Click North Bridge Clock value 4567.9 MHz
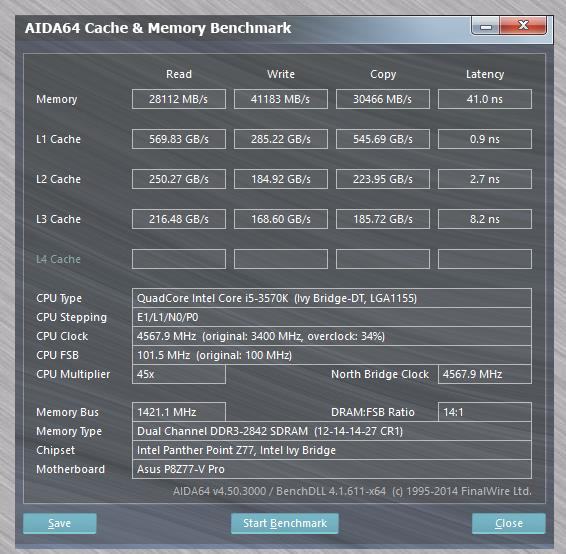 coord(485,374)
